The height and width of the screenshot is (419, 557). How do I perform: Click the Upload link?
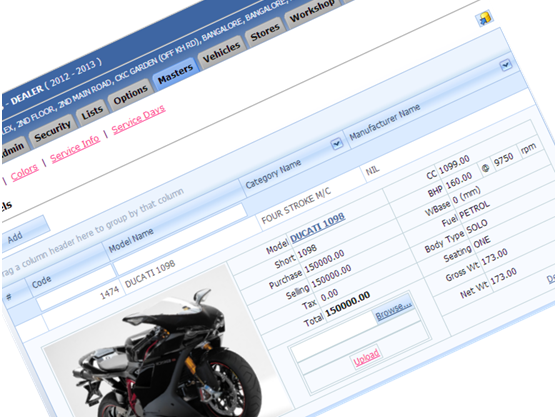click(x=366, y=357)
